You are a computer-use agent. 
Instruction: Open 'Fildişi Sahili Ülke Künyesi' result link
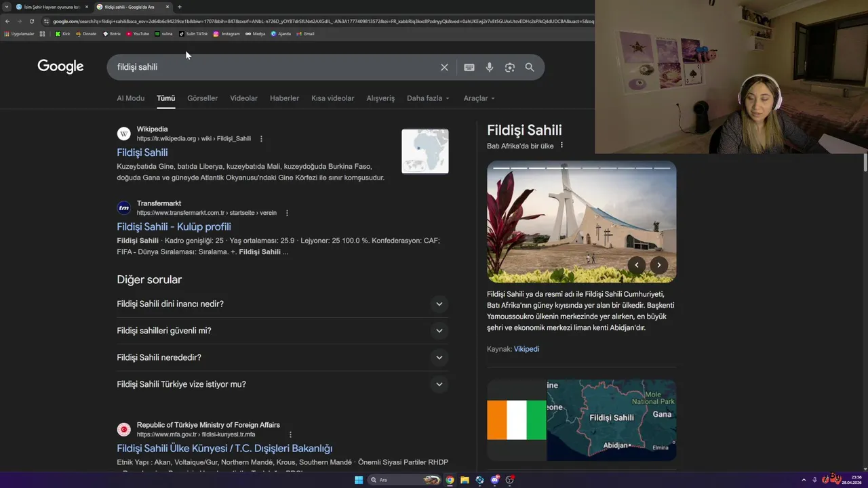224,448
